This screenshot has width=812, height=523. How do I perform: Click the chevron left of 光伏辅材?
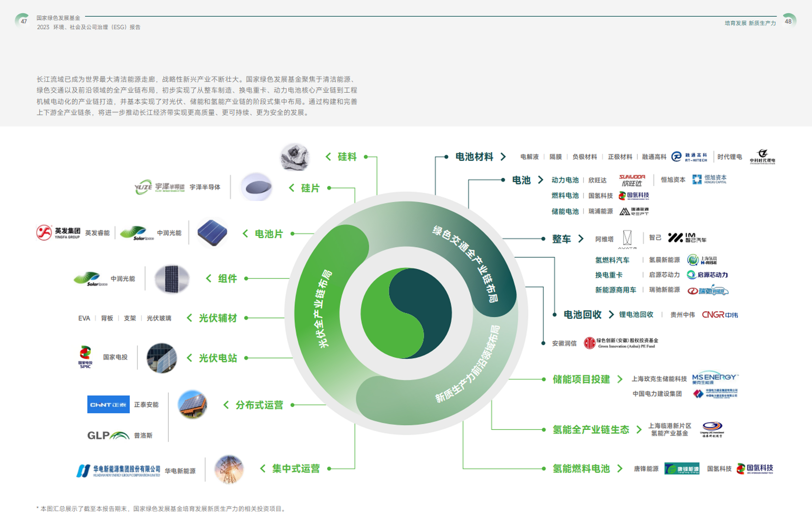click(189, 318)
